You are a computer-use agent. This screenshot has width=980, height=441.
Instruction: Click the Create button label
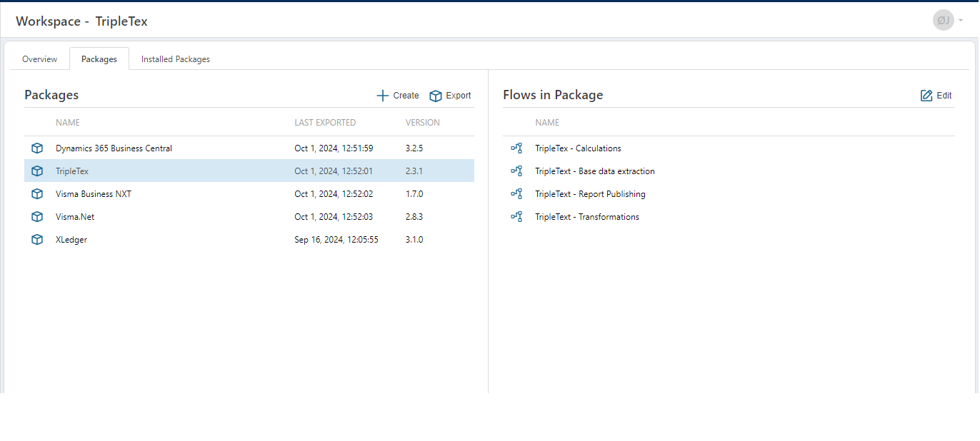406,96
